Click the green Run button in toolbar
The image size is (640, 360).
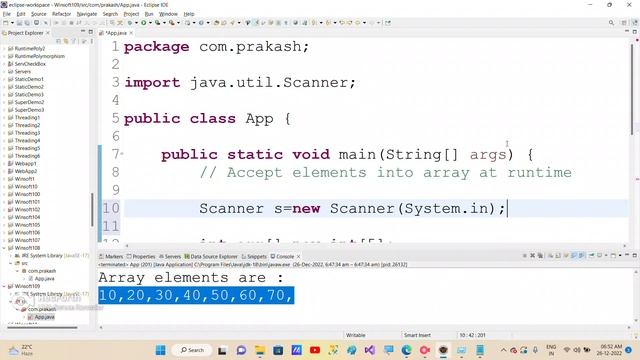tap(144, 23)
